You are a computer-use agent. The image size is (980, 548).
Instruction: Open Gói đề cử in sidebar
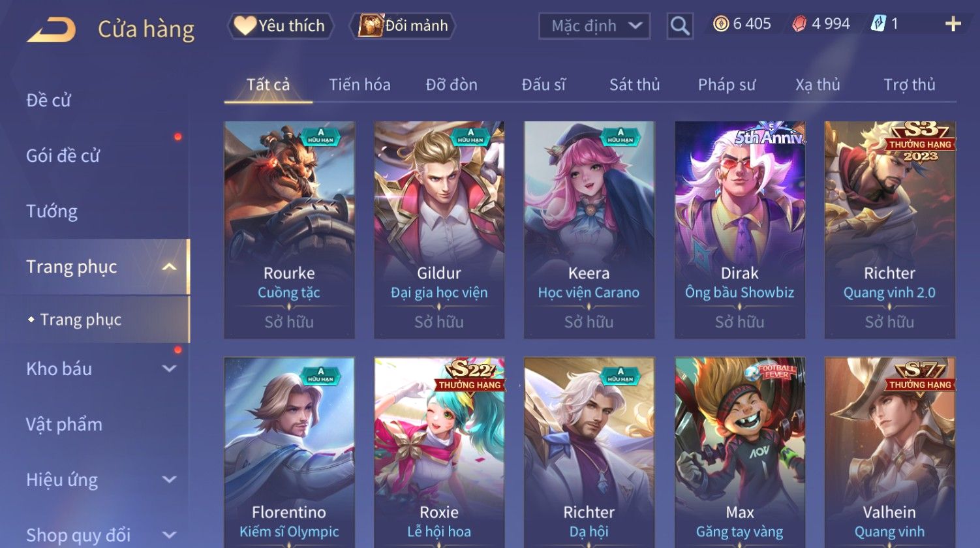63,156
